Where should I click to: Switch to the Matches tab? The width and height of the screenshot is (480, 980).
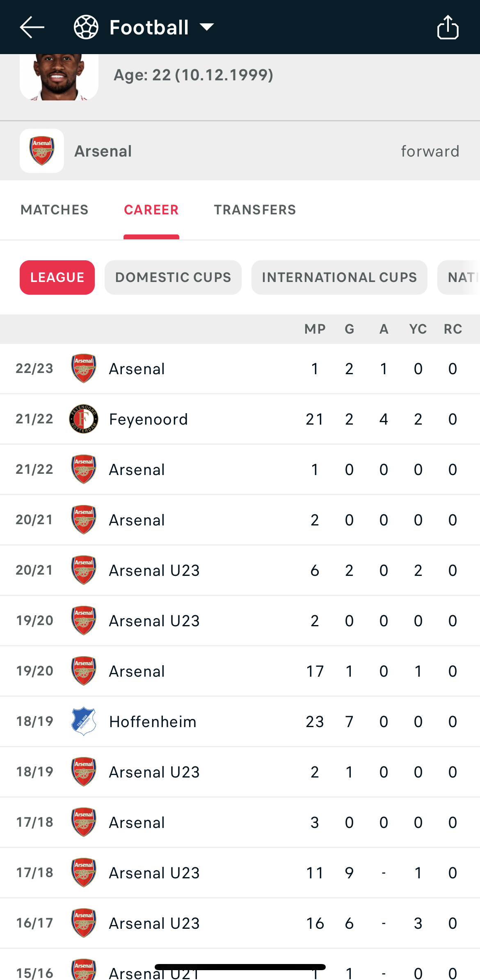(55, 210)
